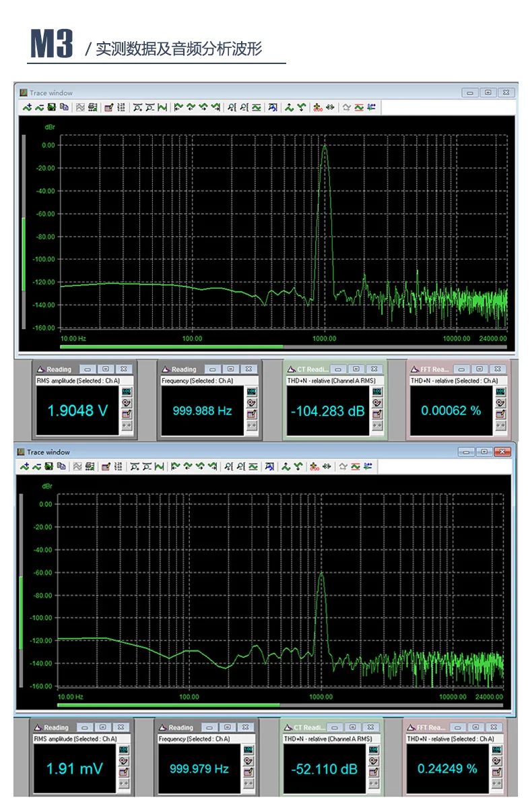This screenshot has height=800, width=532.
Task: Click the target icon beside -104.283 dB reading
Action: pos(377,403)
